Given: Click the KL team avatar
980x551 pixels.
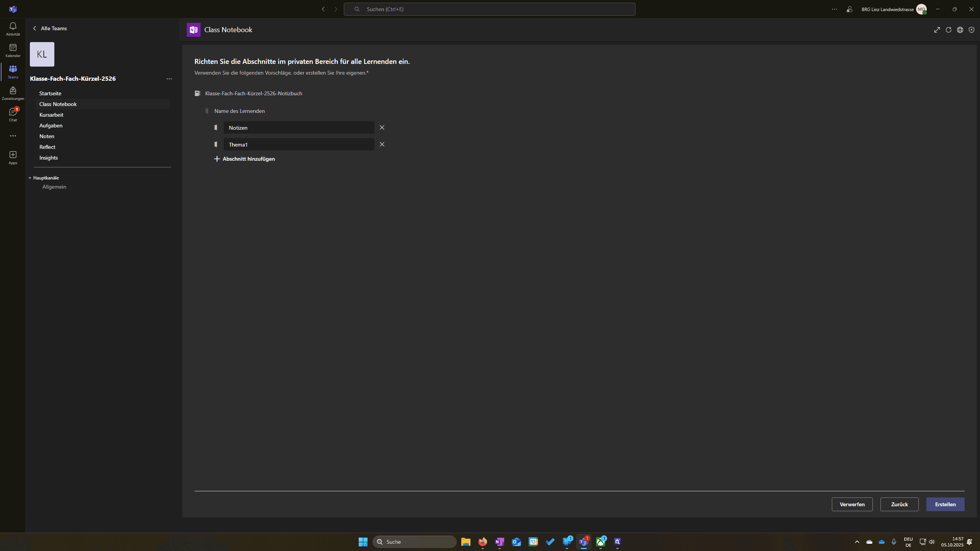Looking at the screenshot, I should 42,54.
